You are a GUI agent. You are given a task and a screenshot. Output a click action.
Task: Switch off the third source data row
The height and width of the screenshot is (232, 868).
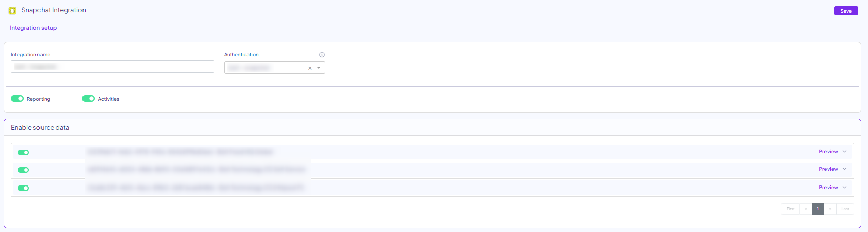[23, 188]
